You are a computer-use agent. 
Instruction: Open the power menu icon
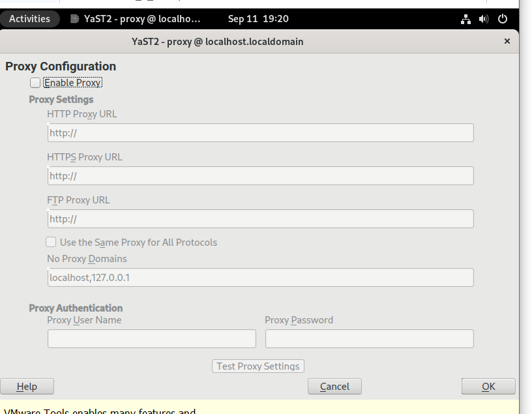(503, 19)
